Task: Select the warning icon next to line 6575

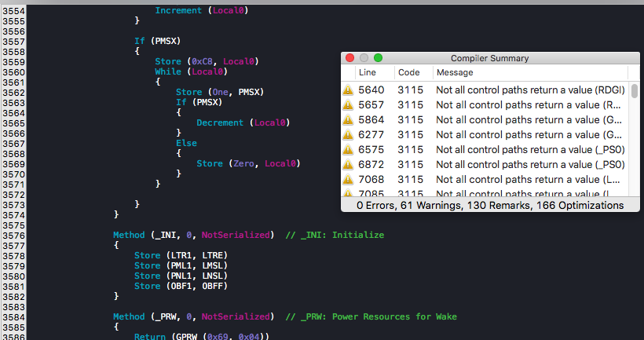Action: click(348, 150)
